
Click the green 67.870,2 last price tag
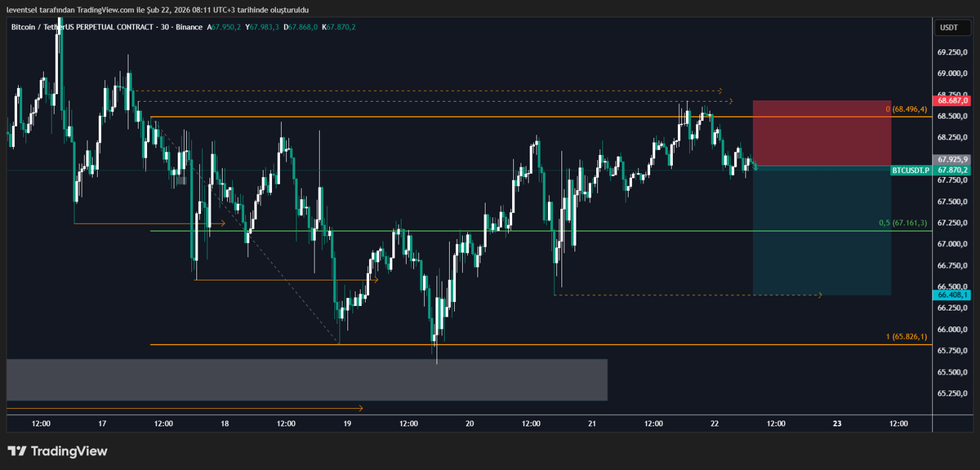click(953, 170)
